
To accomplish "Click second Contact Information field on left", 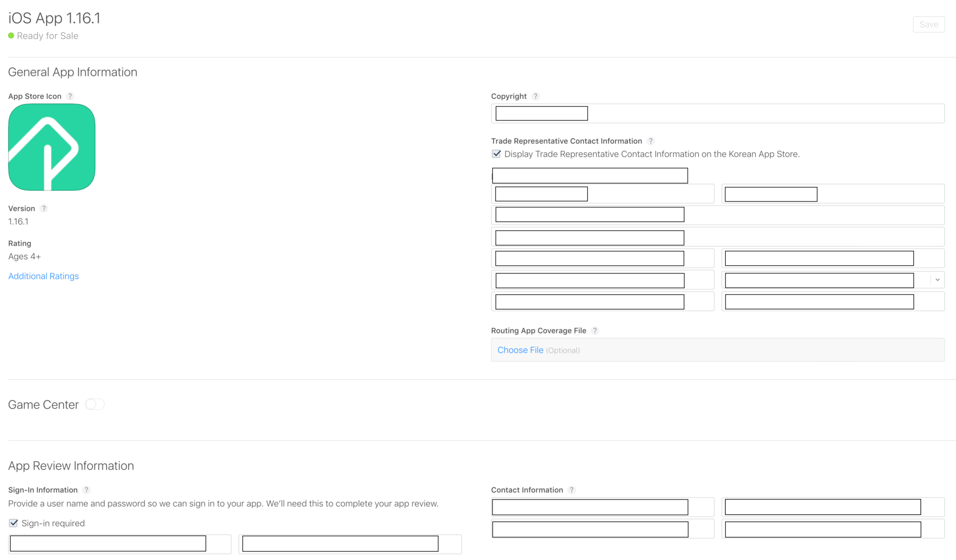I will [603, 529].
